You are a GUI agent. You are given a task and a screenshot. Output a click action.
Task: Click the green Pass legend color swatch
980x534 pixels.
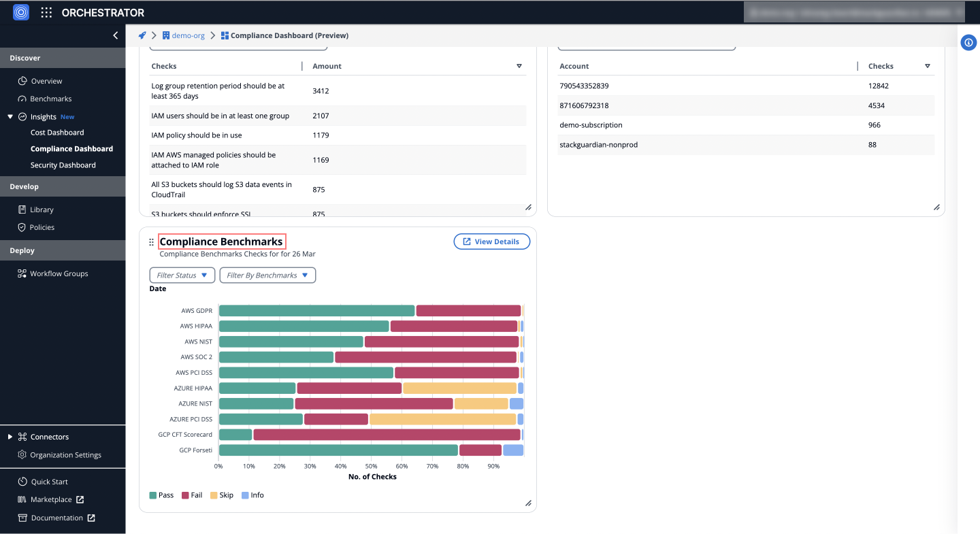(151, 495)
